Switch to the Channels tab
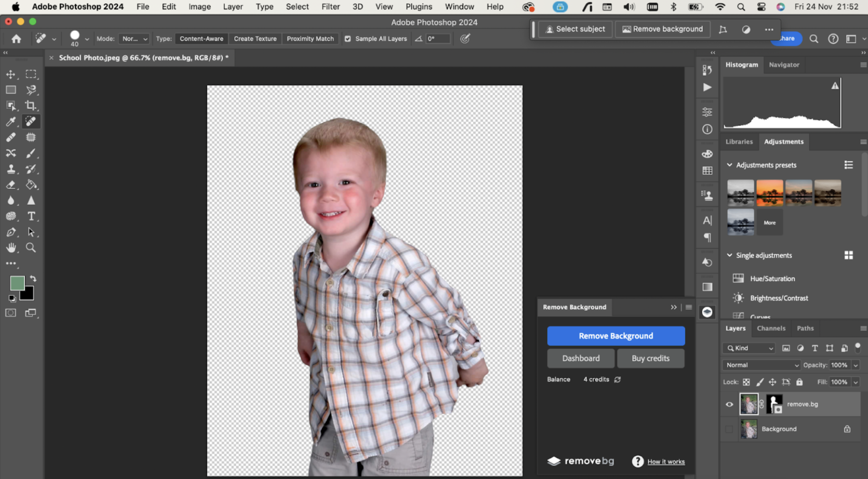The image size is (868, 479). coord(771,328)
